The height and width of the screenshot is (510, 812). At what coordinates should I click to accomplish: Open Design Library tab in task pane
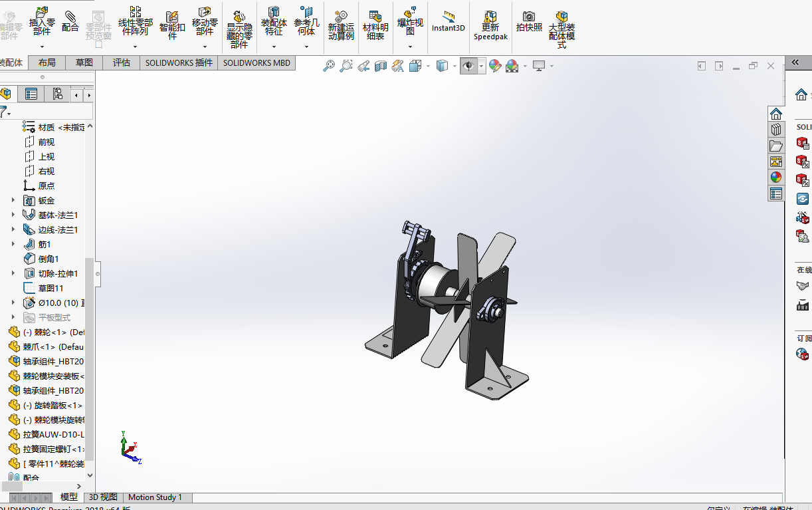(776, 130)
